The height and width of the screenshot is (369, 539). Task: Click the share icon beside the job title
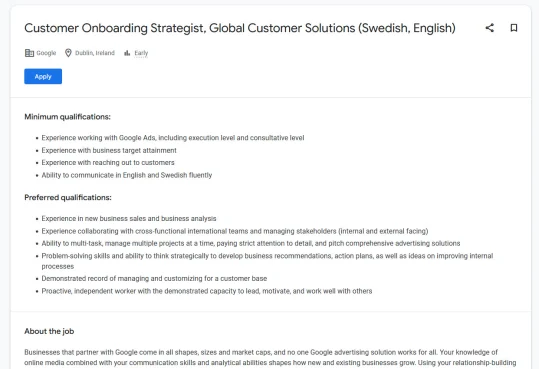tap(490, 28)
